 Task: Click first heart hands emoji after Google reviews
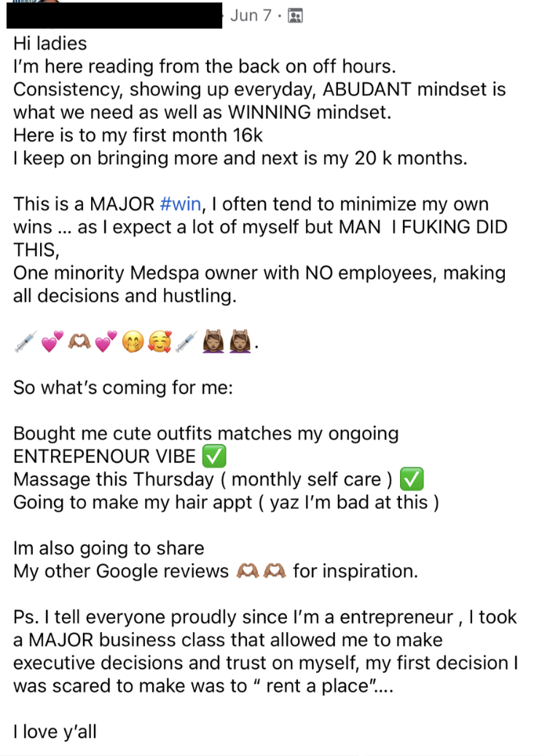[x=248, y=571]
